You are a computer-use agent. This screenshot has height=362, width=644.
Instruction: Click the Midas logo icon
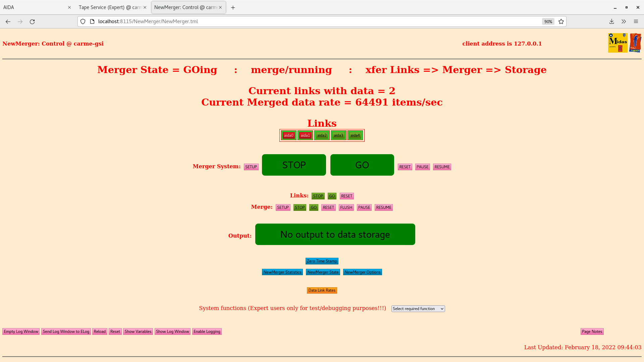pyautogui.click(x=618, y=43)
